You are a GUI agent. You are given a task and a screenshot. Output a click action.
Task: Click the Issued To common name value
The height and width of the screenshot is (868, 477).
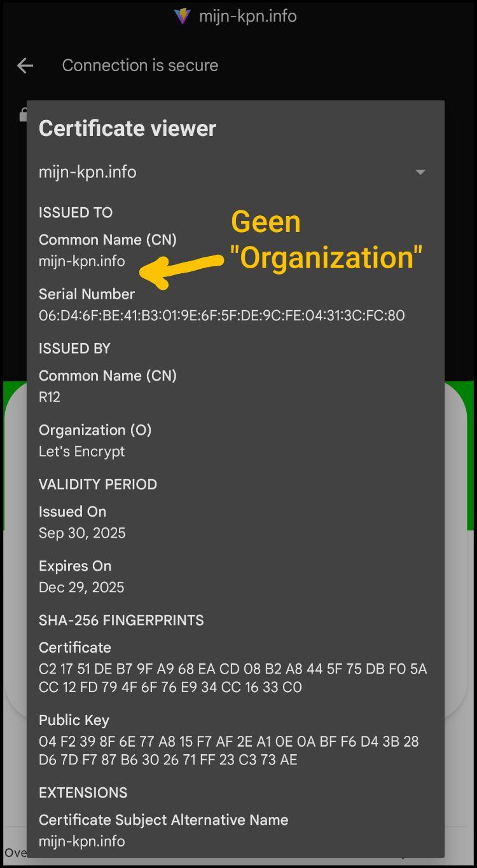(x=81, y=261)
